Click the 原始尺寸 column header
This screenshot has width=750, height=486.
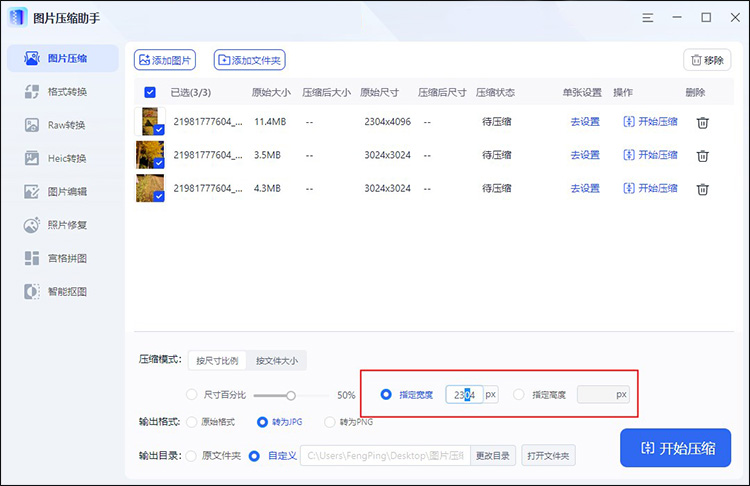click(379, 92)
